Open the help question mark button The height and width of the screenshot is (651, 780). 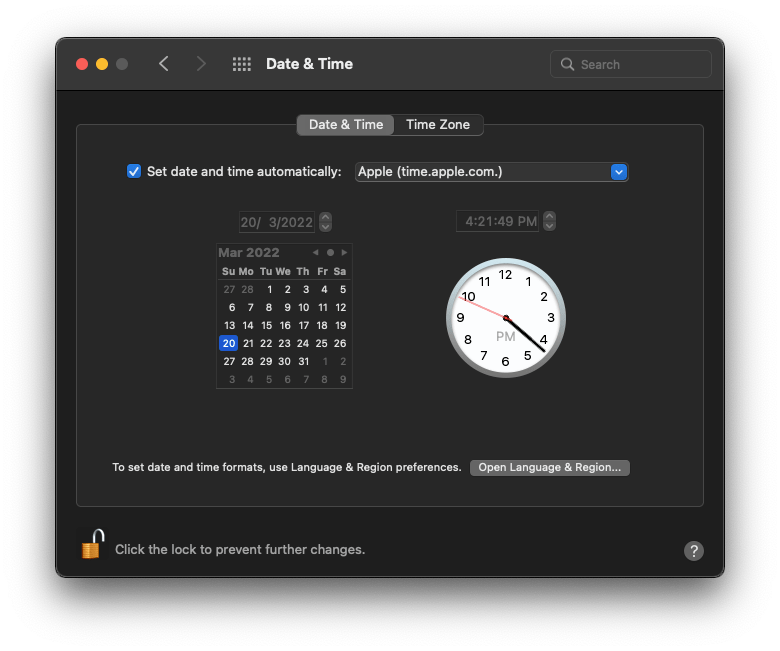[694, 551]
